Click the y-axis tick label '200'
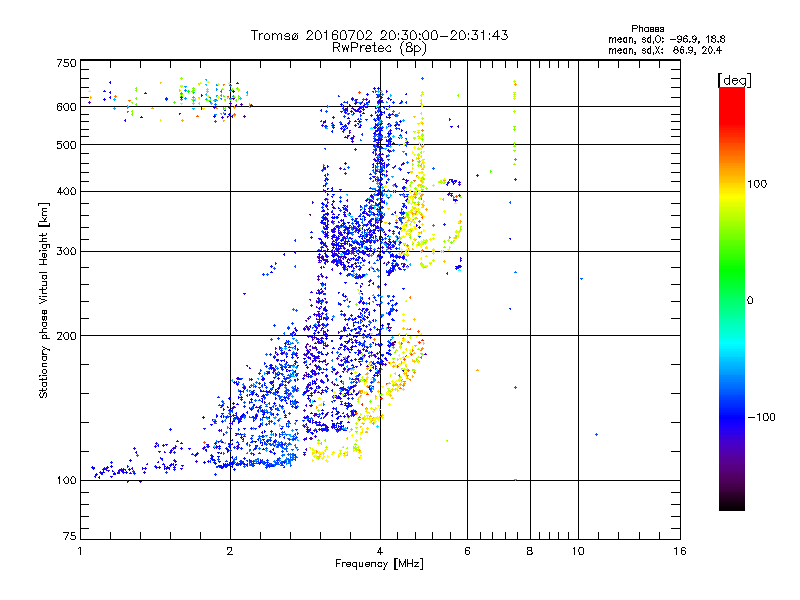This screenshot has height=600, width=800. 67,336
